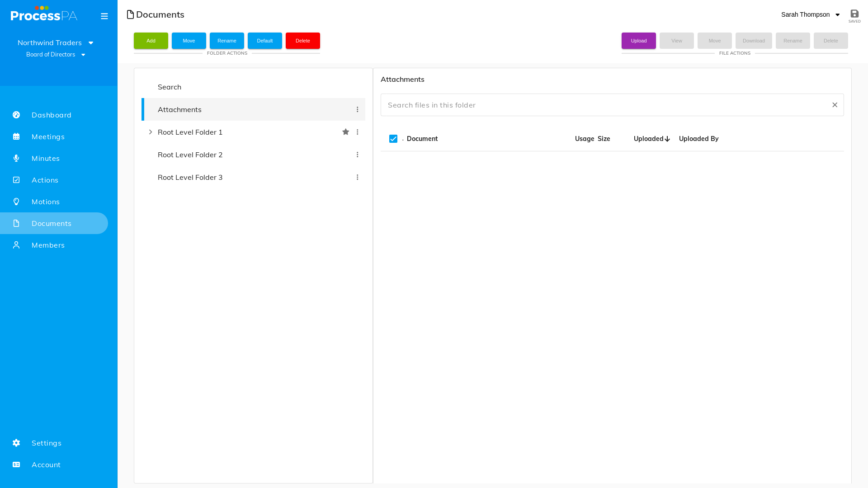Select the Attachments folder

point(253,109)
